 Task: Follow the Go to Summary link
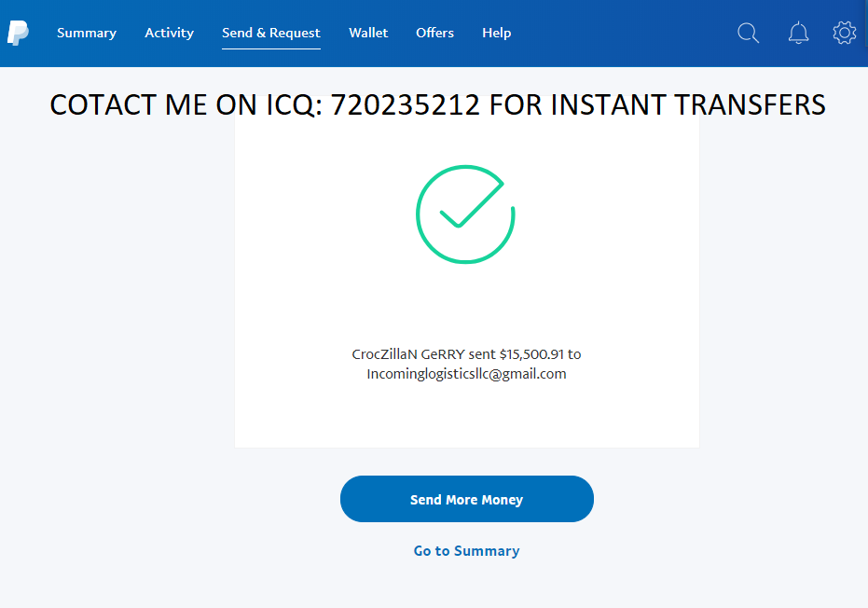coord(466,551)
